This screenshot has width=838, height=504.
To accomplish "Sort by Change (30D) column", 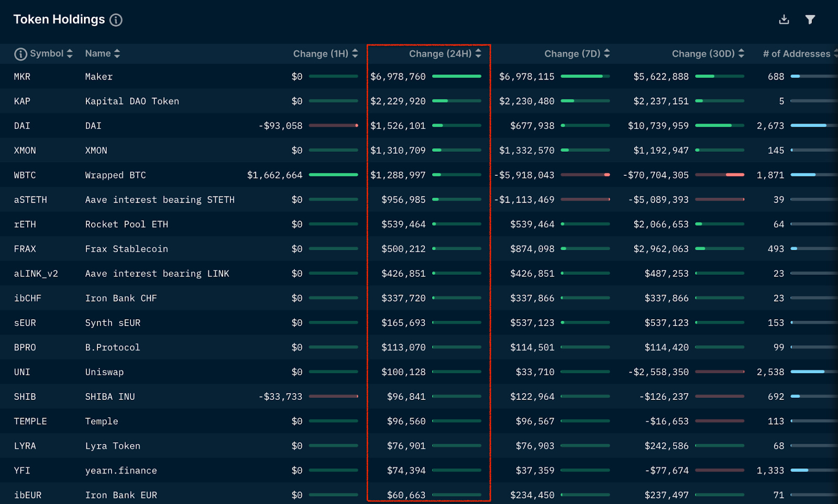I will pyautogui.click(x=741, y=53).
